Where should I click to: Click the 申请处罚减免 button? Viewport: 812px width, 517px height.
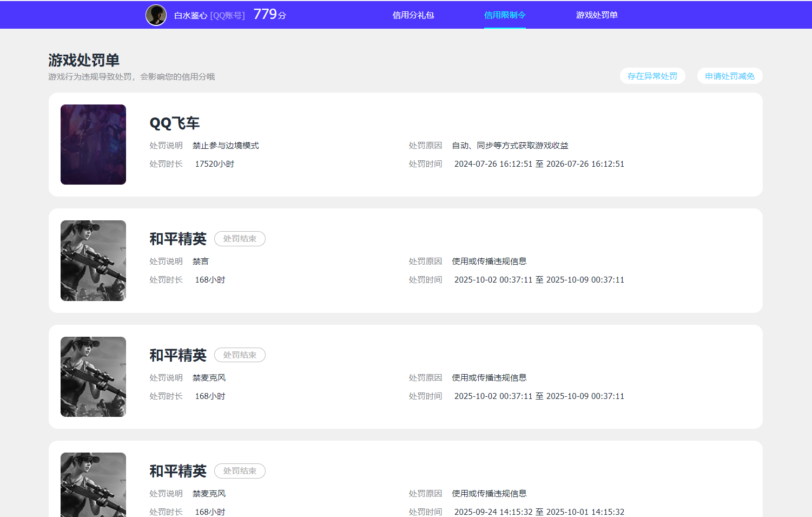[729, 76]
